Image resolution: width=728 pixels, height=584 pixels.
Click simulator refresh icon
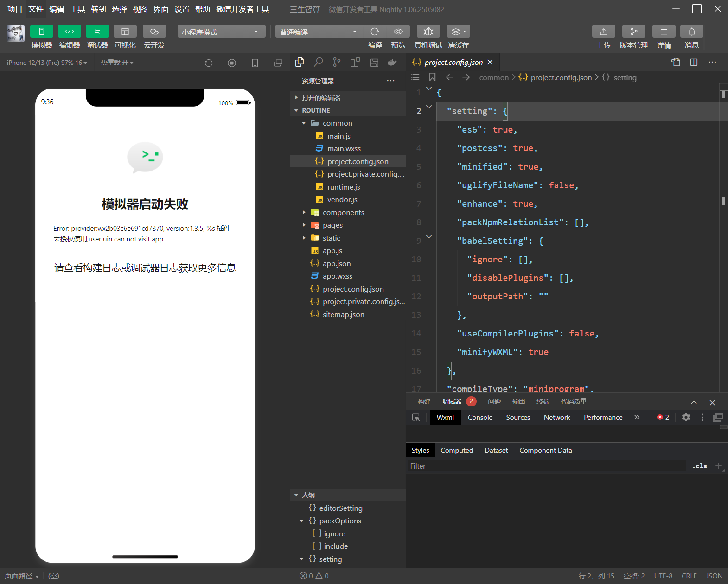(209, 63)
